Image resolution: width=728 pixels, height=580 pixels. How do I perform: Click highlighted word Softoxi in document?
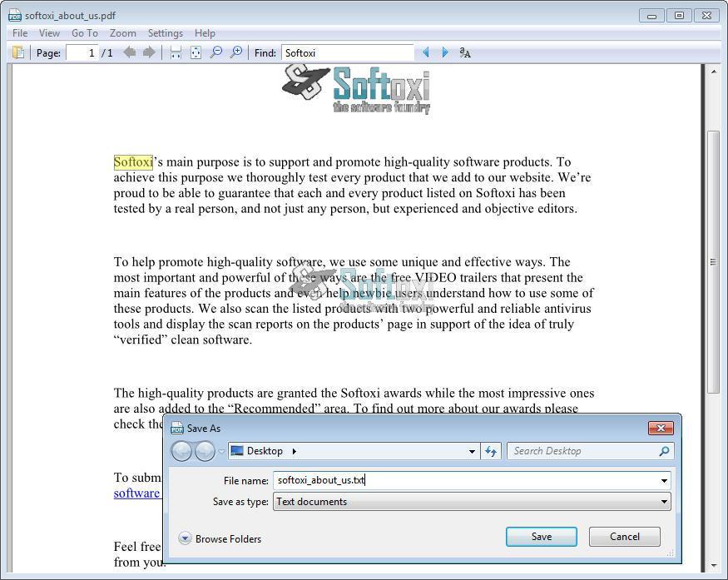coord(133,162)
